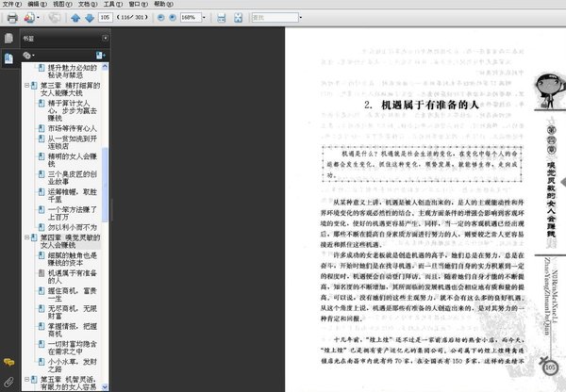Go to previous page with up arrow

click(x=75, y=18)
